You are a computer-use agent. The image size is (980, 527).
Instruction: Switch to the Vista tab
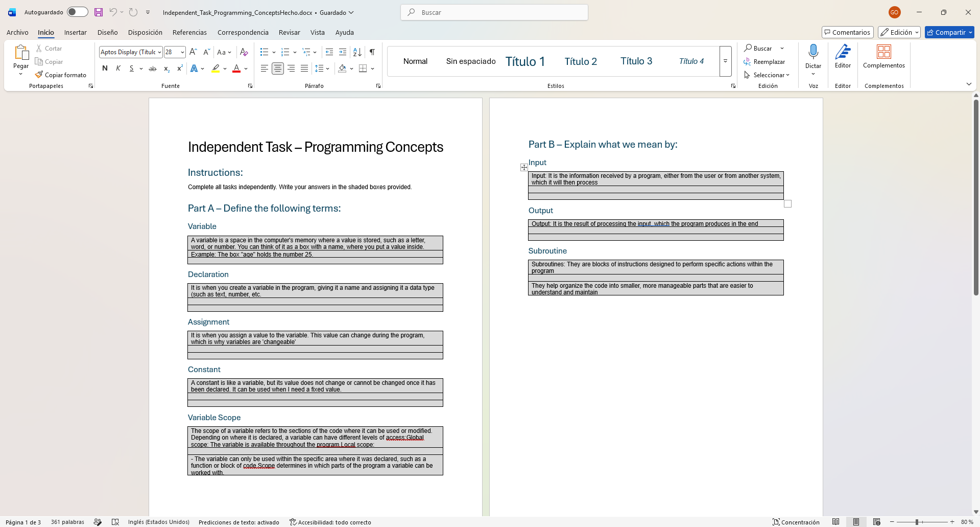point(318,32)
